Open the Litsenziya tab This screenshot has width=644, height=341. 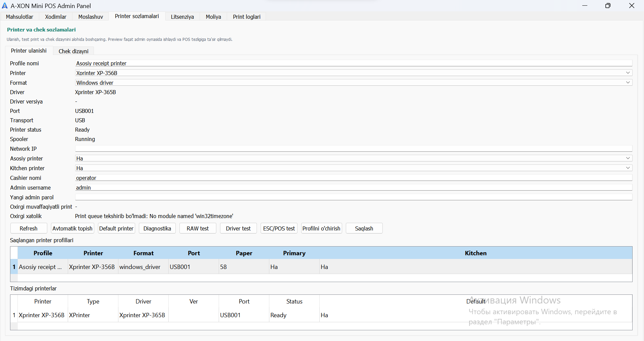click(182, 17)
